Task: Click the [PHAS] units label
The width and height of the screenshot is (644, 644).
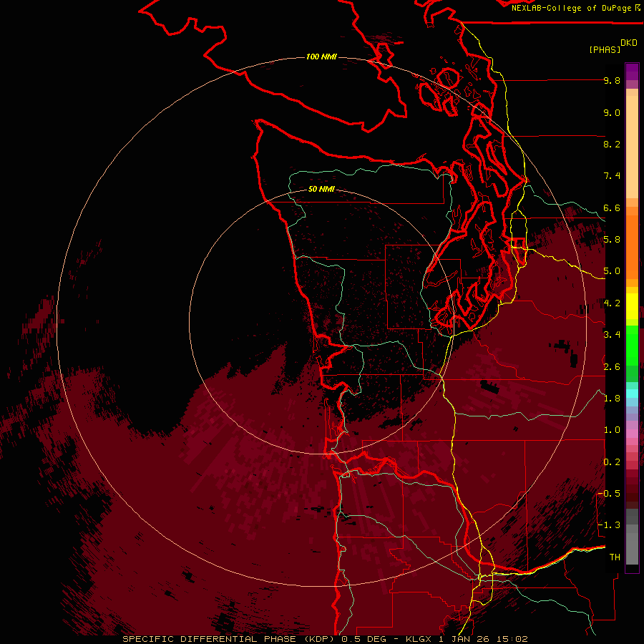Action: (x=605, y=49)
